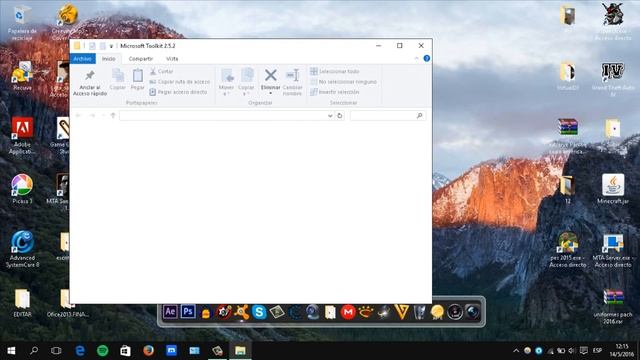Viewport: 640px width, 360px height.
Task: Launch Firefox from the taskbar
Action: (149, 351)
